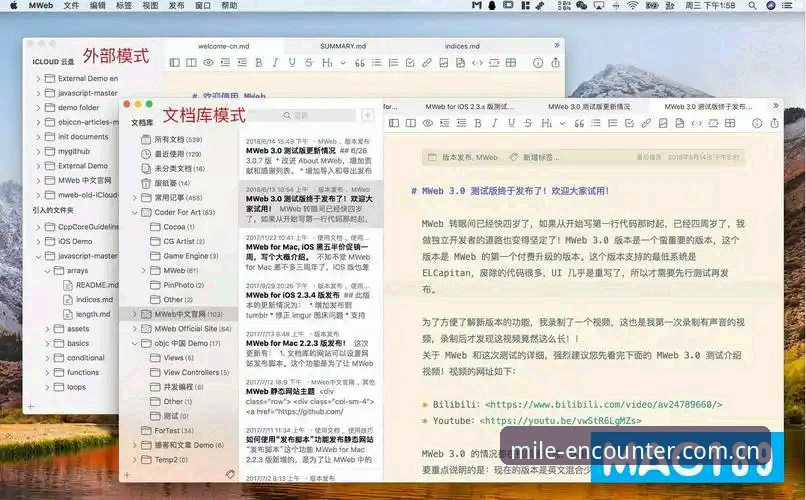Insert image via library-mode window toolbar

663,123
